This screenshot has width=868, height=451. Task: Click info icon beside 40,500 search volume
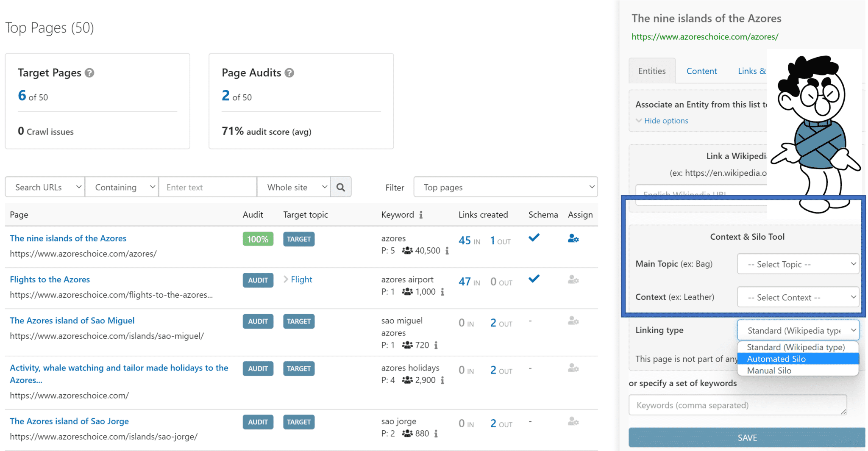coord(447,251)
